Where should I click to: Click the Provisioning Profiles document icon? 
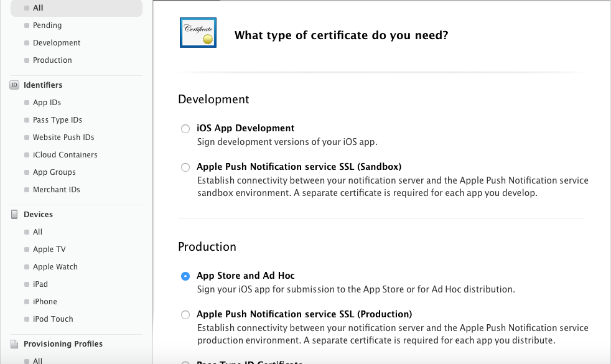tap(14, 343)
